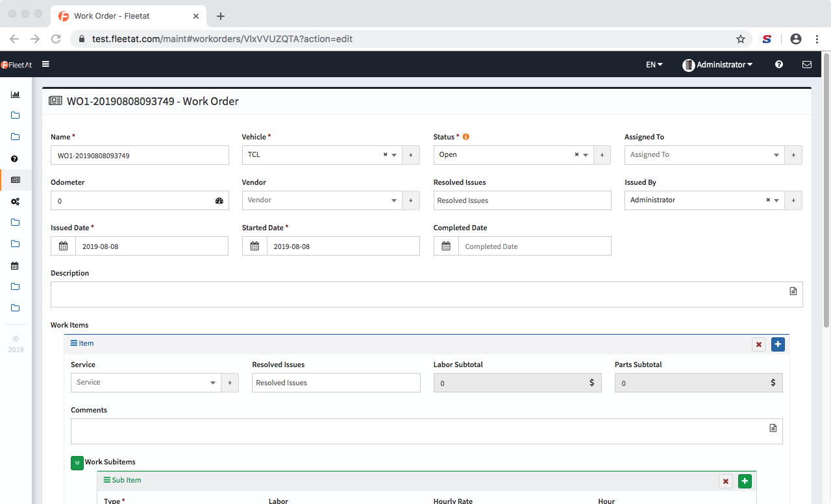Add a new Vendor with plus button
The image size is (831, 504).
click(x=411, y=200)
